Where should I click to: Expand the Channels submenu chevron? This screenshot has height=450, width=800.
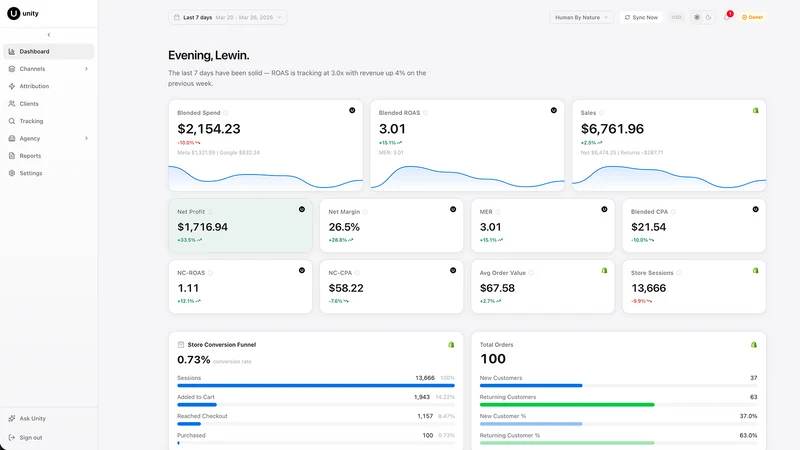click(x=86, y=69)
